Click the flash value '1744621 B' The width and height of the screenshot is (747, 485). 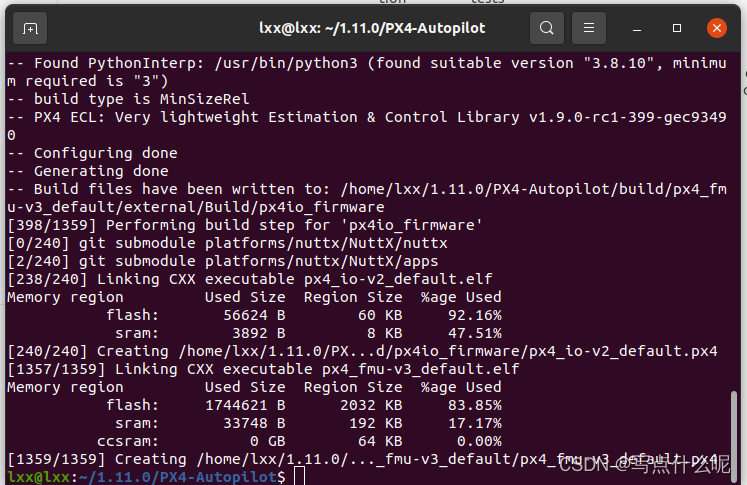(x=245, y=405)
